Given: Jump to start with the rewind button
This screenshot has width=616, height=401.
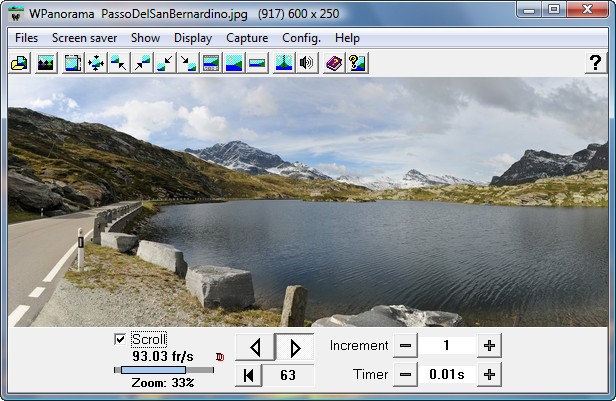Looking at the screenshot, I should coord(248,375).
